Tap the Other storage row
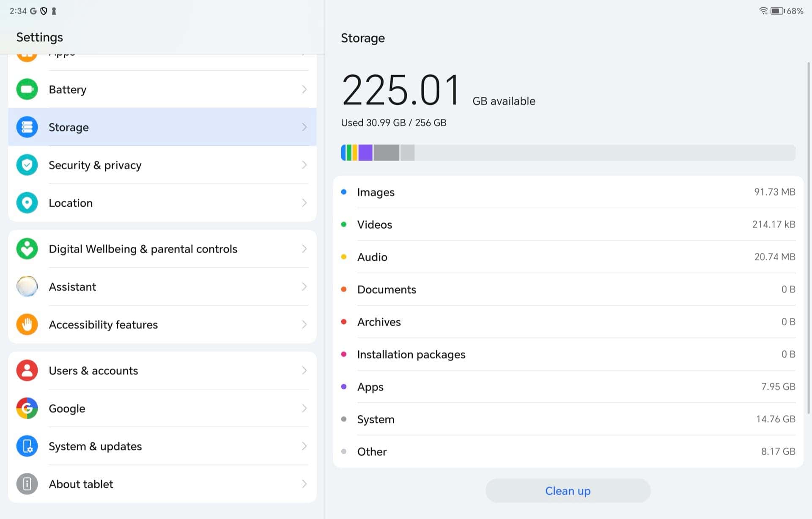Viewport: 812px width, 519px height. pyautogui.click(x=568, y=451)
